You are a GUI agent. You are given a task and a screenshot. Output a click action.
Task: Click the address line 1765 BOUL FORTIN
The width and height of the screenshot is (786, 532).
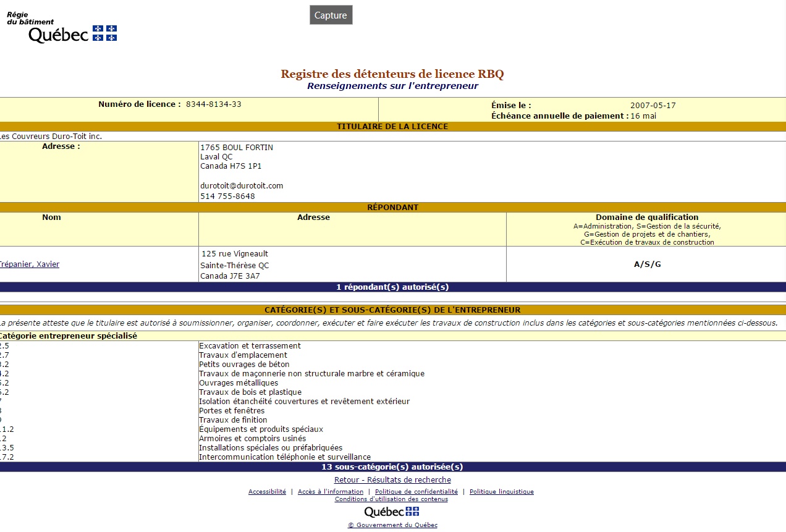[x=237, y=148]
